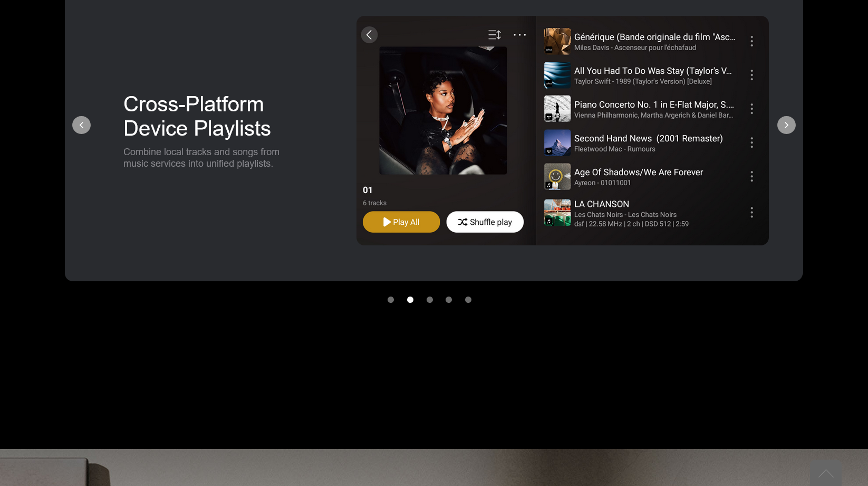Open options for Second Hand News track
The height and width of the screenshot is (486, 868).
pyautogui.click(x=751, y=142)
